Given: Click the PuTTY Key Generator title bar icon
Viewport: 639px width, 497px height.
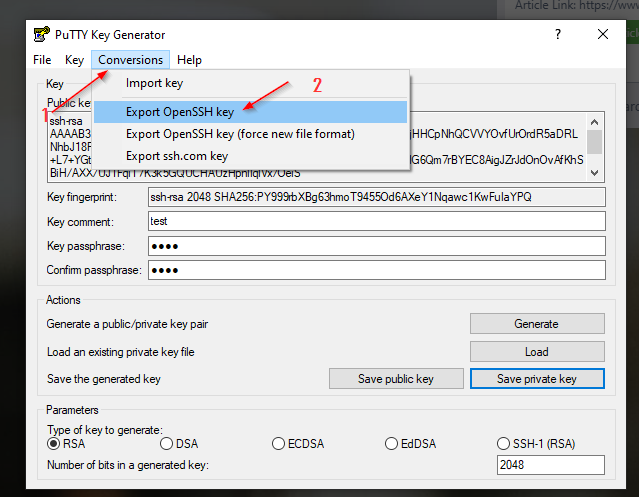Looking at the screenshot, I should click(x=41, y=35).
